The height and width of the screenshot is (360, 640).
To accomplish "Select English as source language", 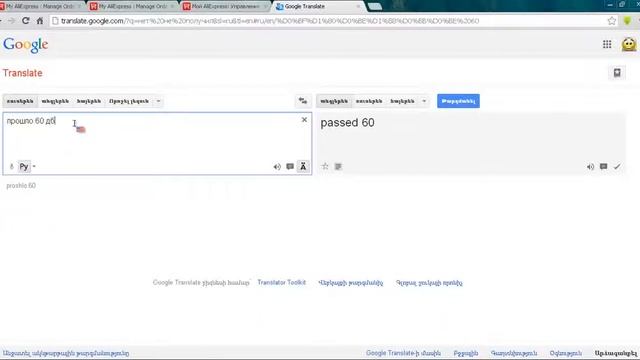I will coord(55,101).
